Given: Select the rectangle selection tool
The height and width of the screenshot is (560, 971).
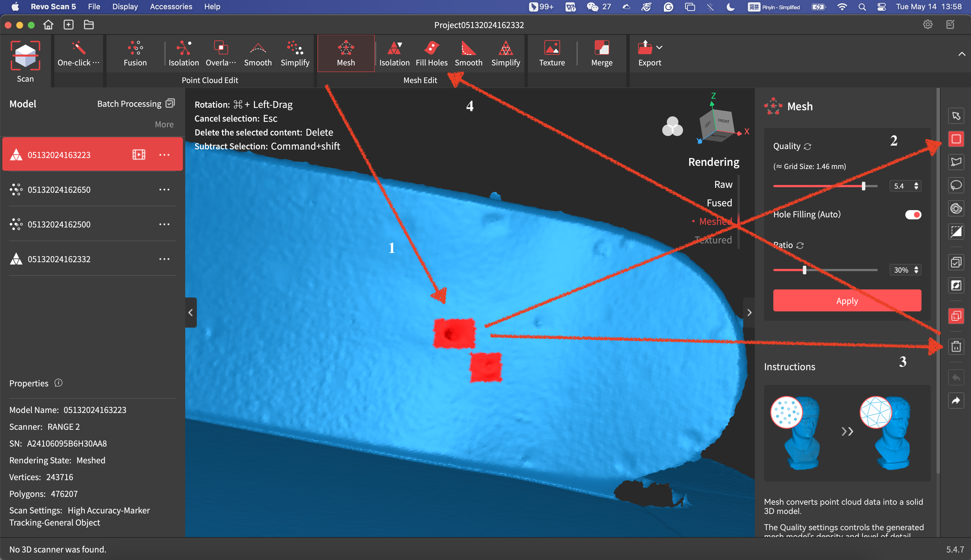Looking at the screenshot, I should tap(956, 139).
